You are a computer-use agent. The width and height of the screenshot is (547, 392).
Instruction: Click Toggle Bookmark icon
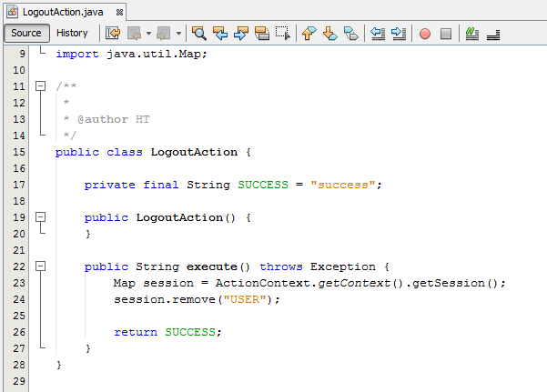[351, 34]
